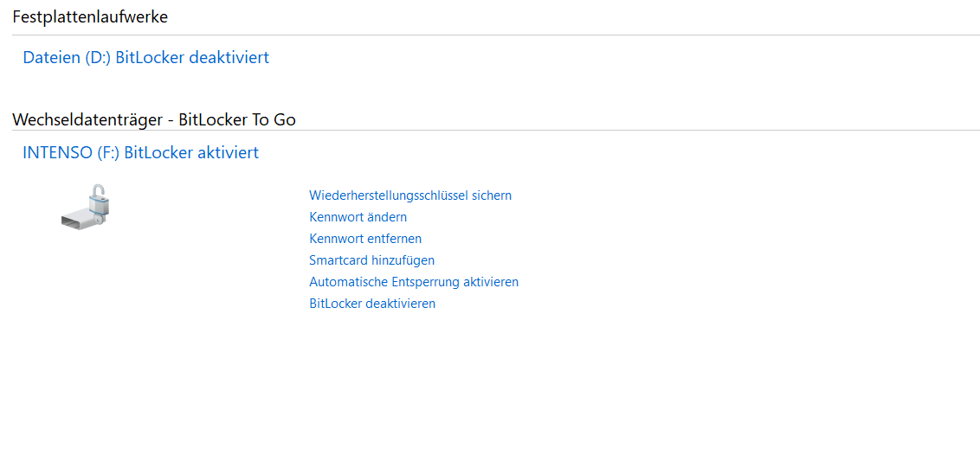Choose Kennwort ändern

tap(358, 217)
